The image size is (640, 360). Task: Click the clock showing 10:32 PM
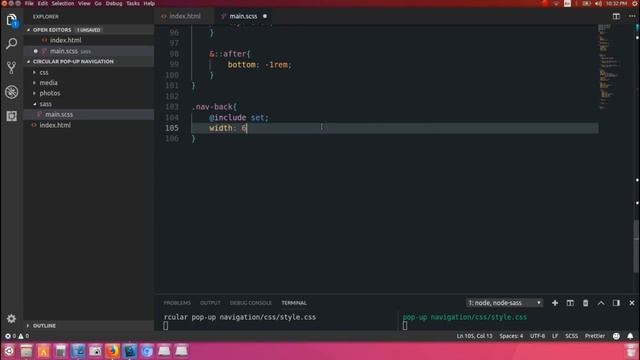pyautogui.click(x=616, y=3)
